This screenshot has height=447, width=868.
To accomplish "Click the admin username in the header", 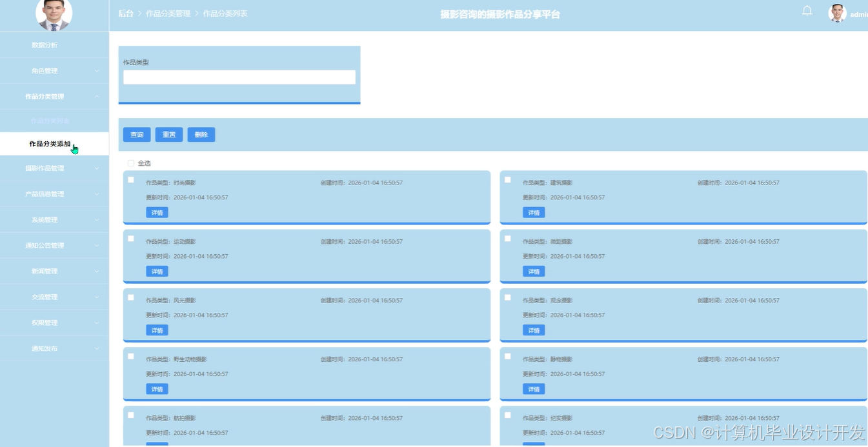I will (859, 14).
